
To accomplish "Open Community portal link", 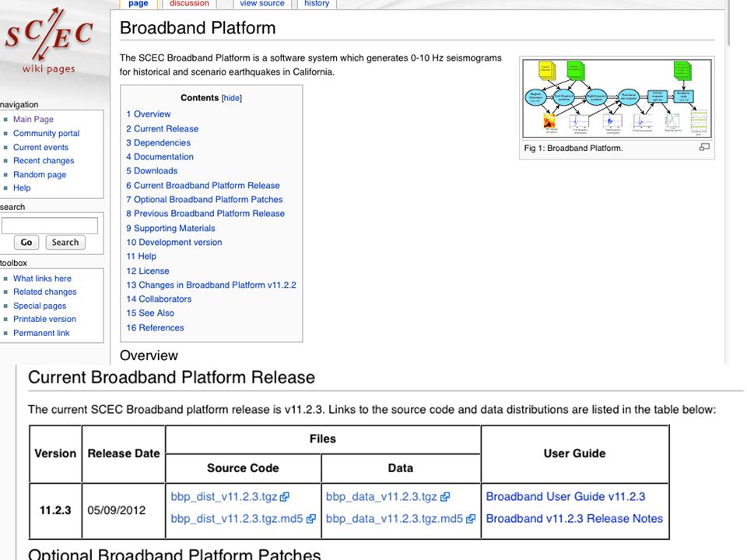I will [46, 133].
